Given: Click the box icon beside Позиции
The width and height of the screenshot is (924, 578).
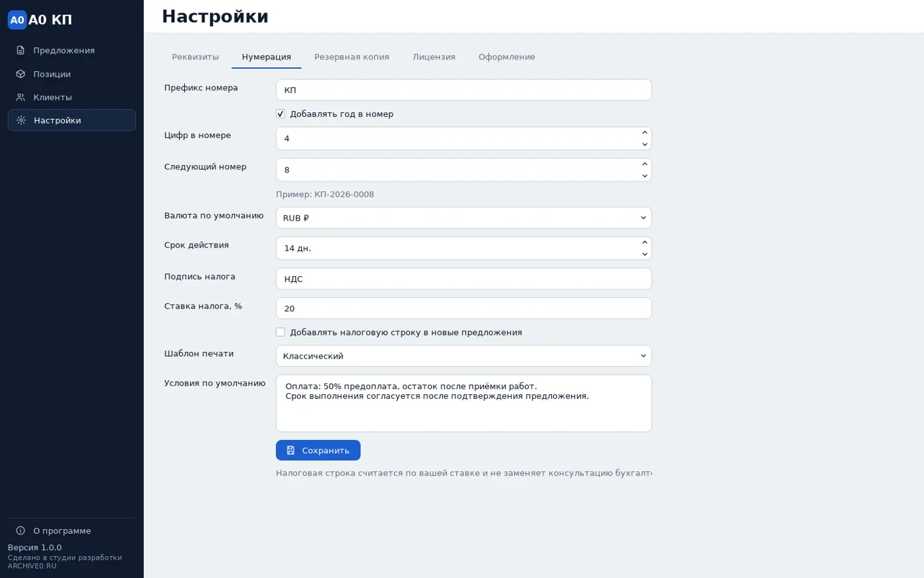Looking at the screenshot, I should click(20, 74).
